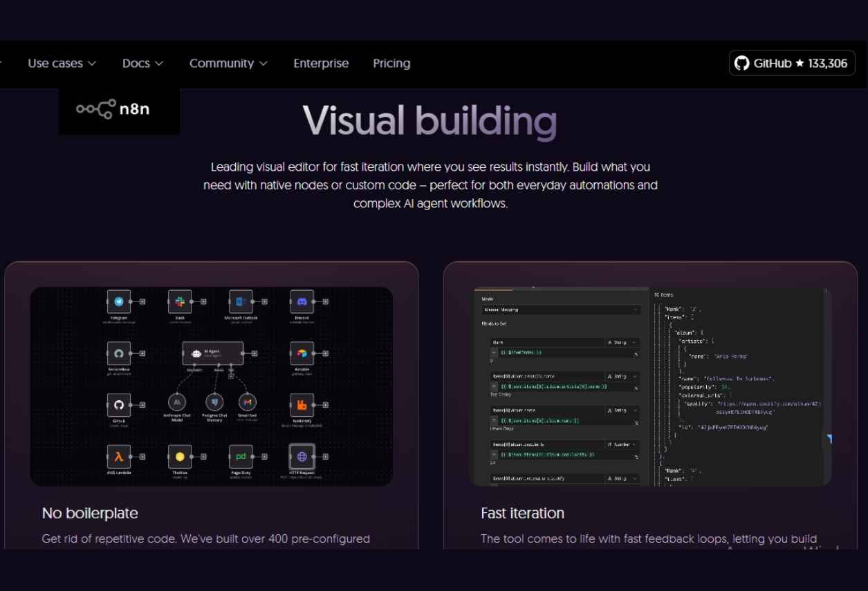Viewport: 868px width, 591px height.
Task: Select the HTTP Request node icon
Action: pyautogui.click(x=302, y=456)
